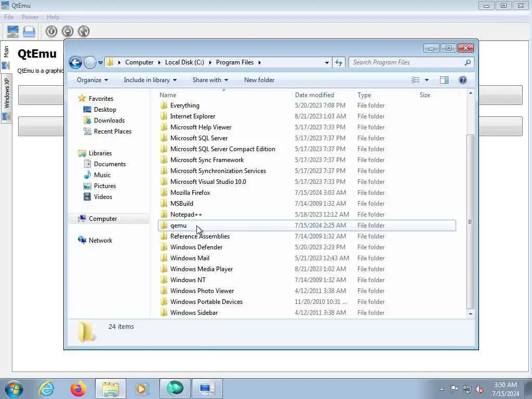This screenshot has height=399, width=532.
Task: Click the Explorer Forward navigation arrow
Action: coord(90,62)
